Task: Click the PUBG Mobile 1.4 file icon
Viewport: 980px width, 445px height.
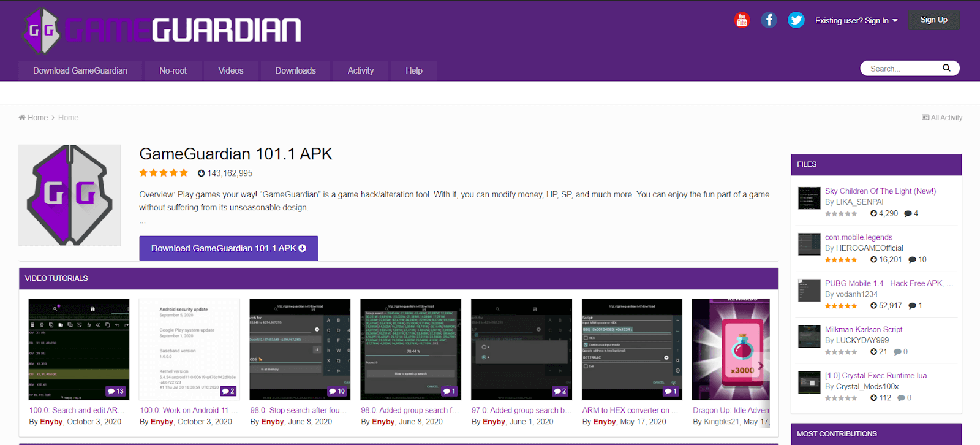Action: pos(809,291)
